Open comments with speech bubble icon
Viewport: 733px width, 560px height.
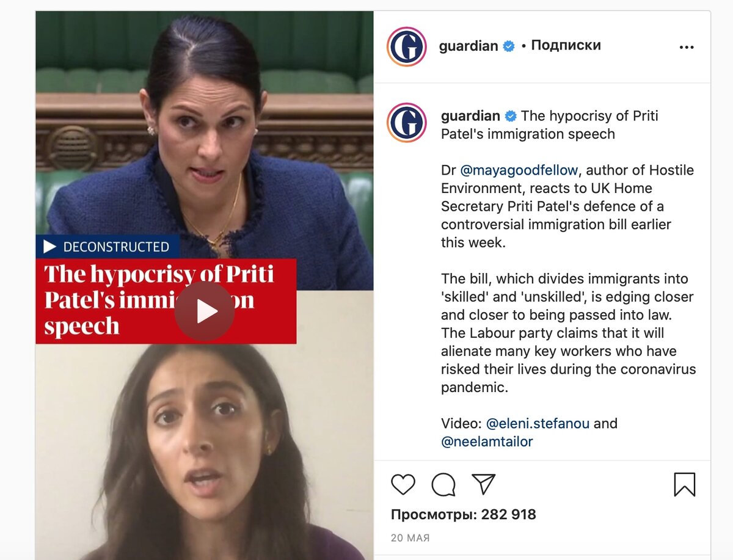click(443, 484)
